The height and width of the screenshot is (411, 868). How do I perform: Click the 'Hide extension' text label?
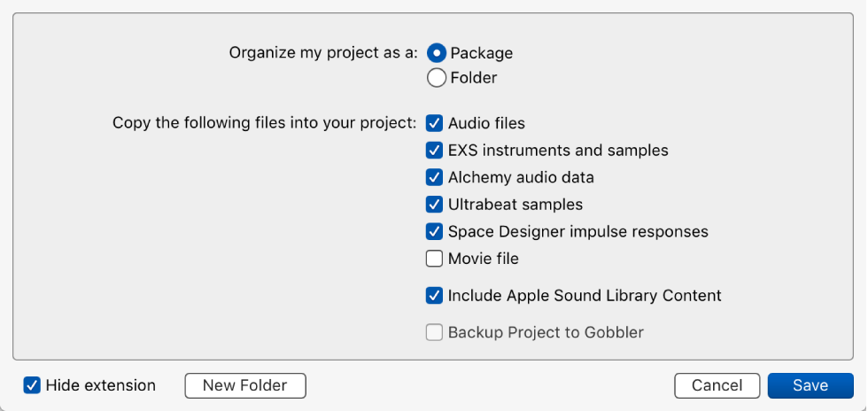click(100, 385)
